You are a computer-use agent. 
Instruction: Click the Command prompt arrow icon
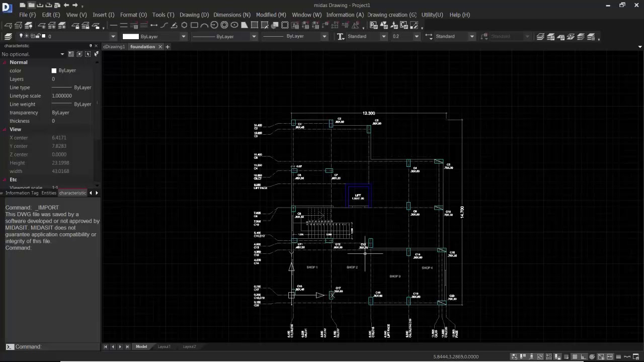pos(10,346)
